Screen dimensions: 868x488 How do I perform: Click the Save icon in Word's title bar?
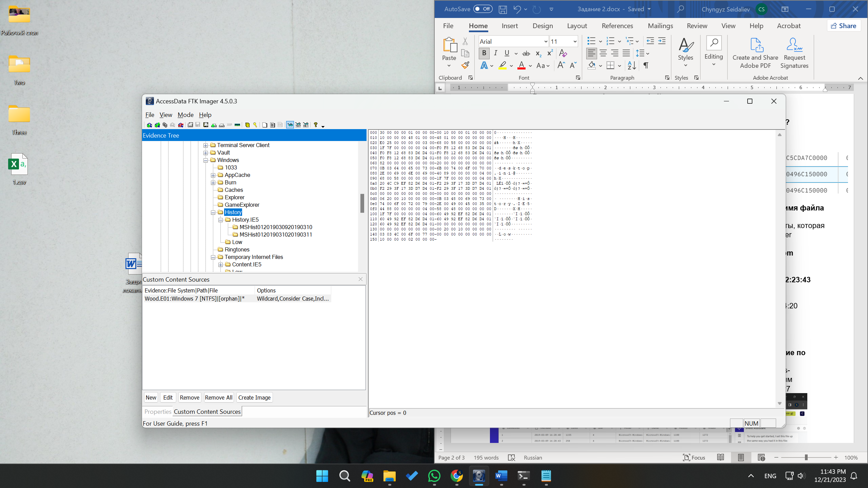(502, 9)
